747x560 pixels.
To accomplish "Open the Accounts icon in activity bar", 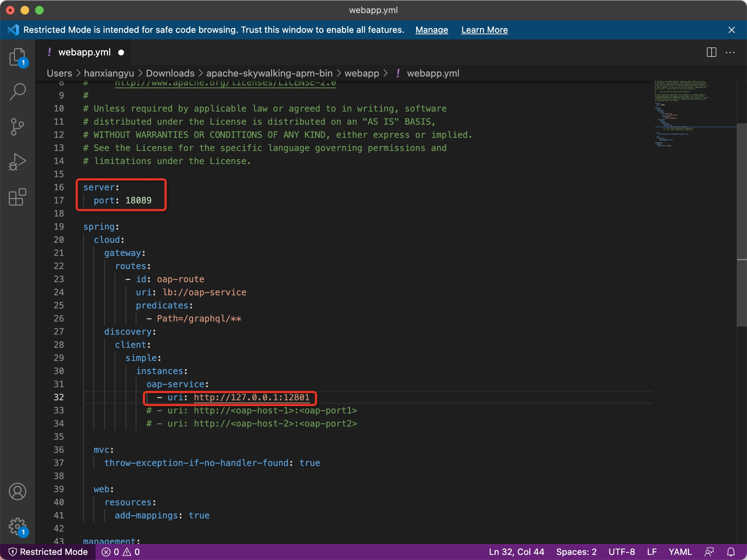I will pyautogui.click(x=17, y=491).
